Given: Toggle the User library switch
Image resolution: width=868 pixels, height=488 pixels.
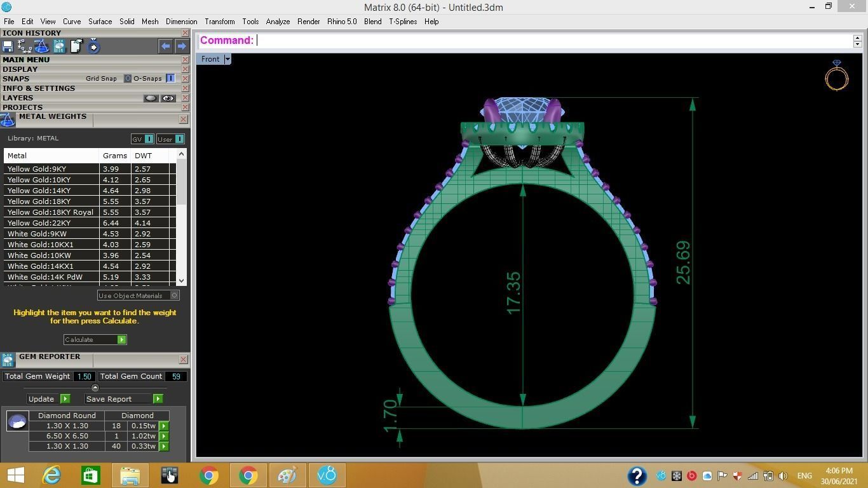Looking at the screenshot, I should point(179,139).
